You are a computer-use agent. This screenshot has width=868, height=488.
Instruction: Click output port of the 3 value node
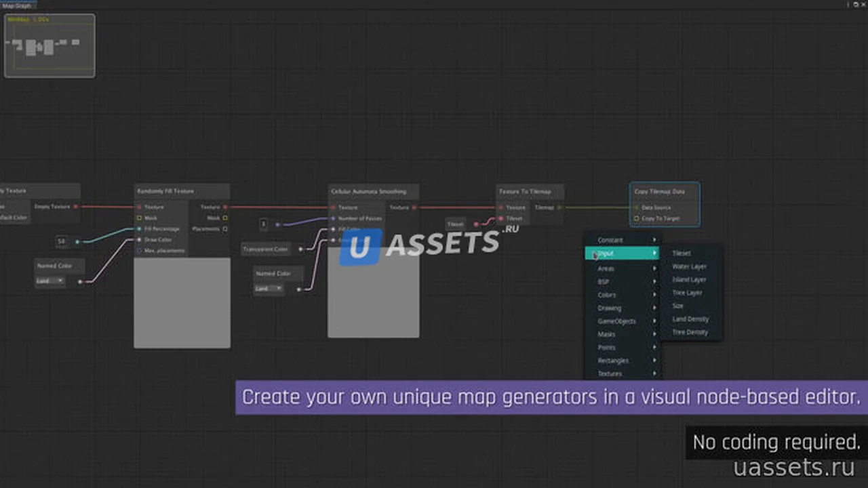277,224
